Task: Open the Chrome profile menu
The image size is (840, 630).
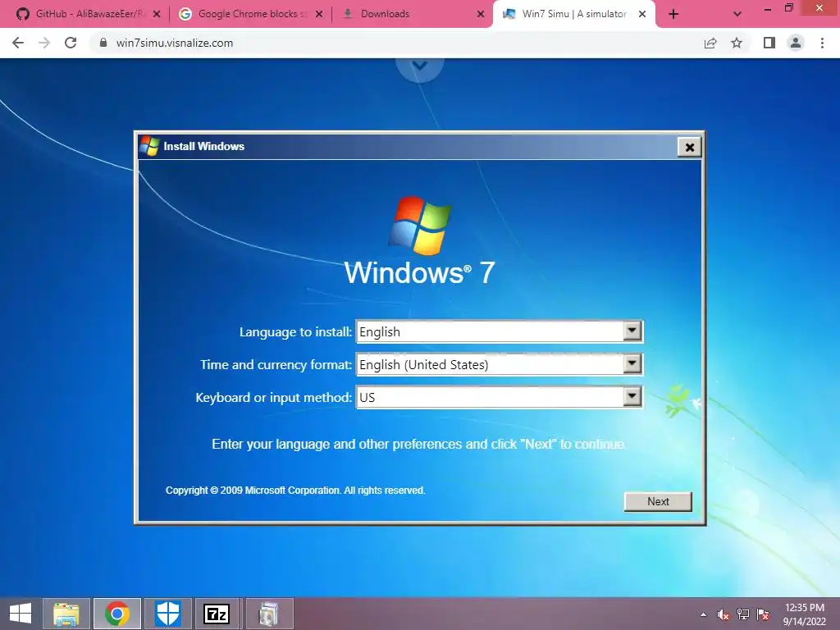Action: tap(796, 43)
